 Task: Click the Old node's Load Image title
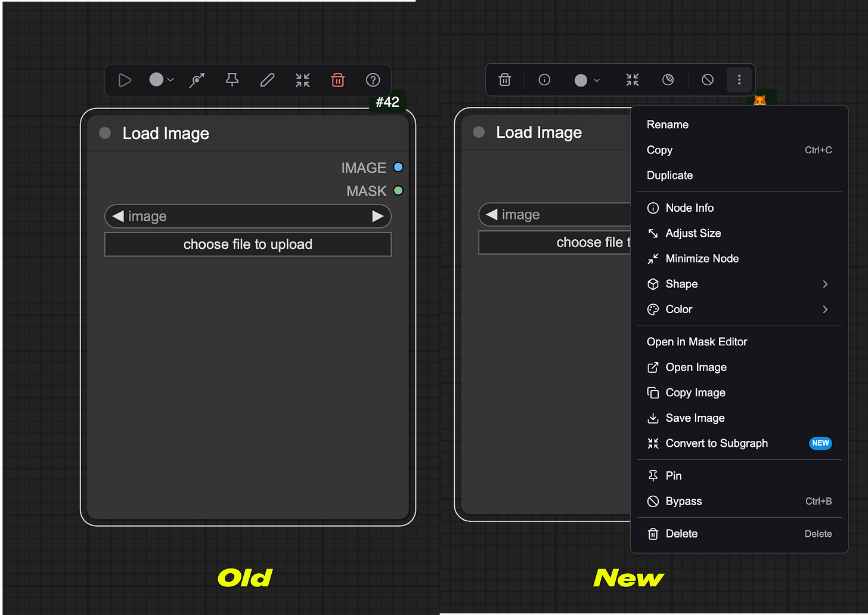[166, 134]
